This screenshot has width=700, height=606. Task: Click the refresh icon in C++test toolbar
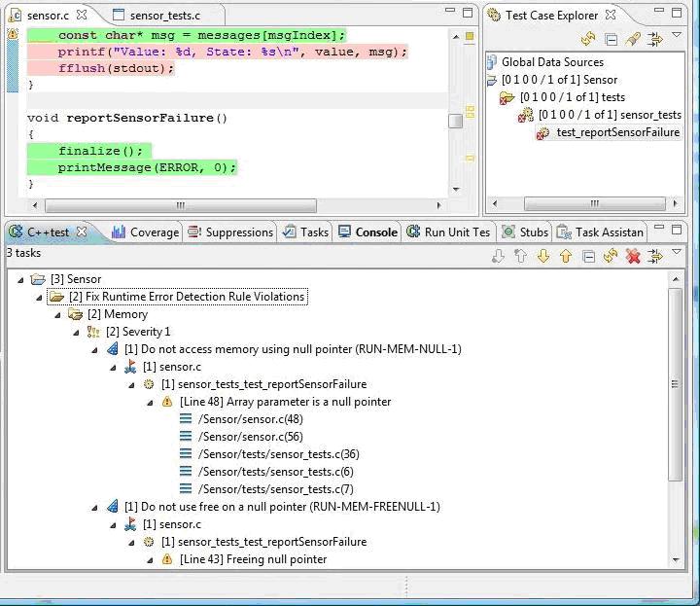tap(611, 256)
